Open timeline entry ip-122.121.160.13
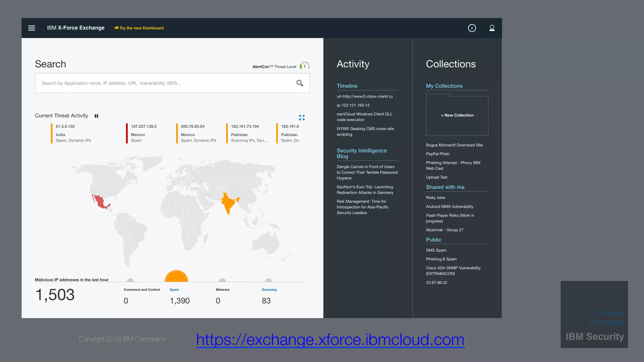 coord(353,105)
